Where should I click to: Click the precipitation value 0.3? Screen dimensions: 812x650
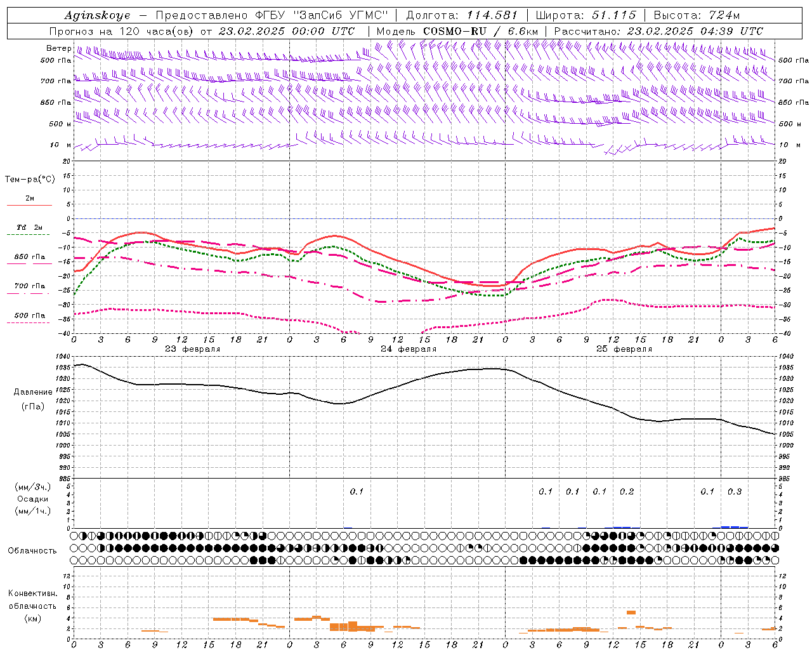pyautogui.click(x=735, y=491)
